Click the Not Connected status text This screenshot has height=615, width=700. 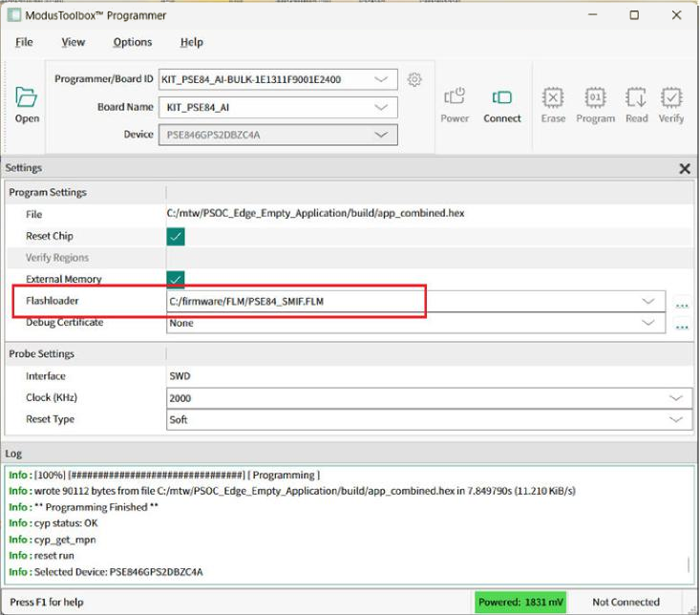coord(626,602)
